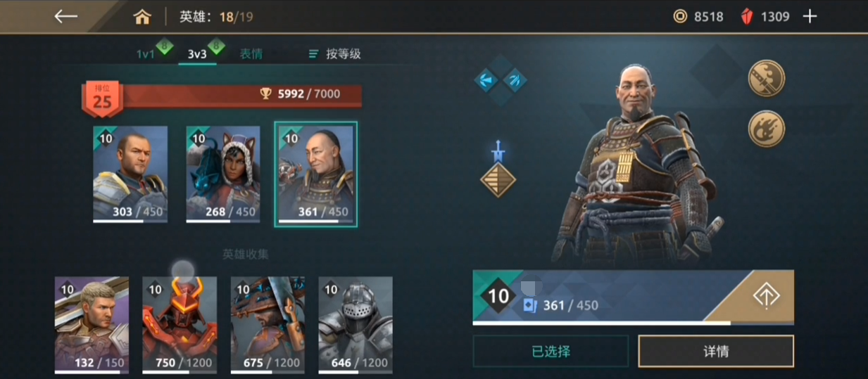The height and width of the screenshot is (379, 868).
Task: Click the 详情 details button
Action: 716,351
